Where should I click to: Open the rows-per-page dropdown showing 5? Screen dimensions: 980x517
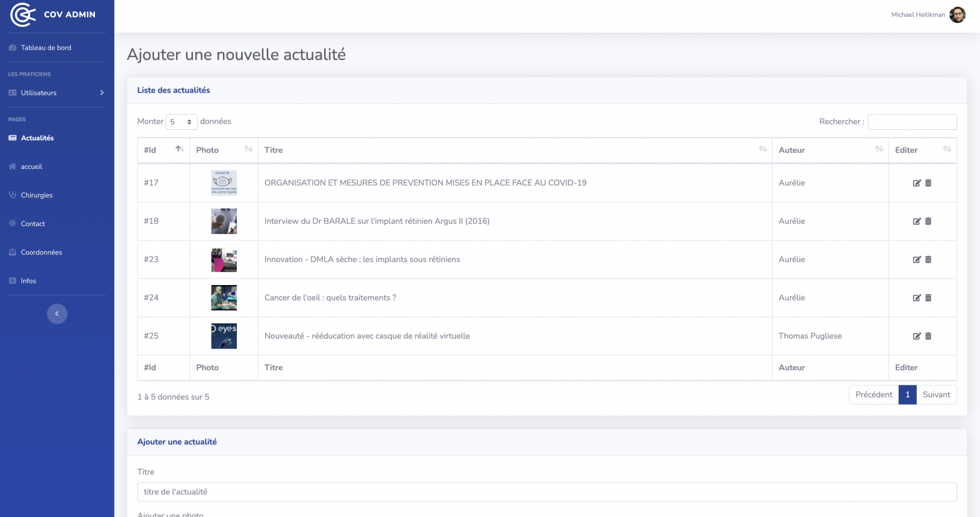pyautogui.click(x=181, y=122)
